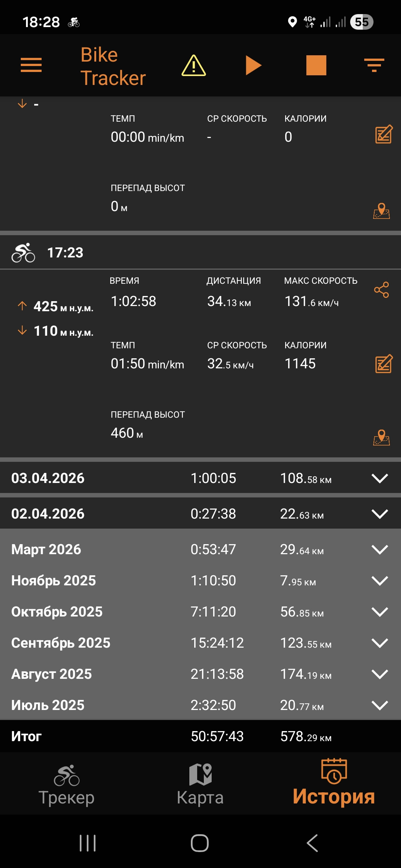Open the hamburger menu
The height and width of the screenshot is (868, 401).
click(x=31, y=65)
